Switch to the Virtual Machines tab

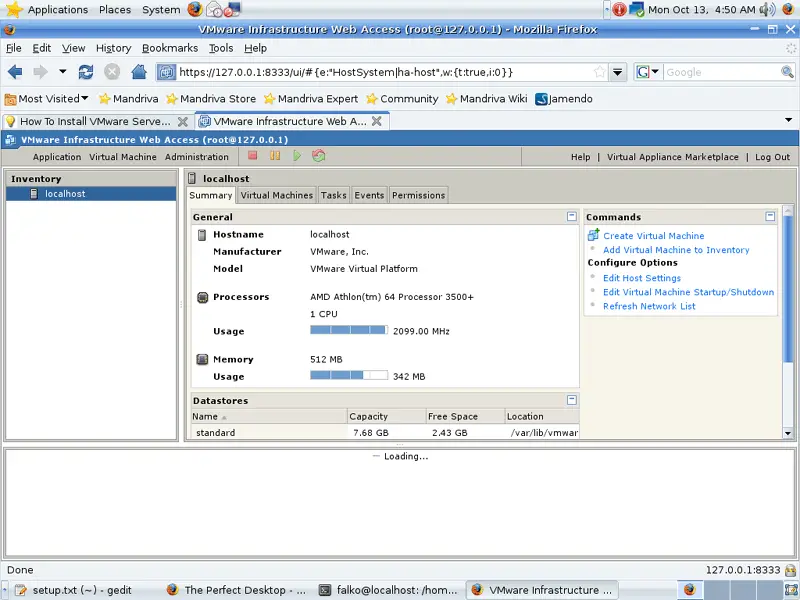click(277, 195)
